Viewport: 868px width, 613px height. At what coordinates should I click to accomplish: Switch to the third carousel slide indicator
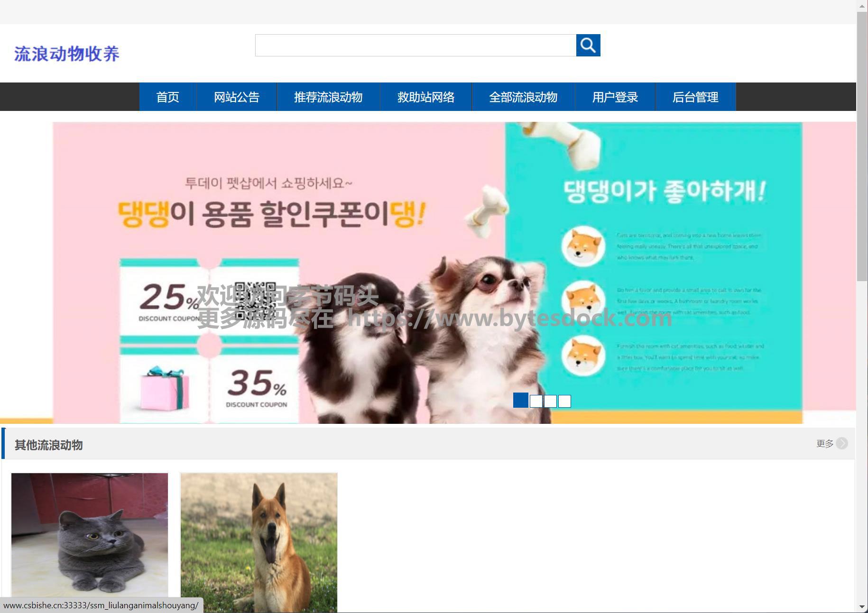point(550,401)
